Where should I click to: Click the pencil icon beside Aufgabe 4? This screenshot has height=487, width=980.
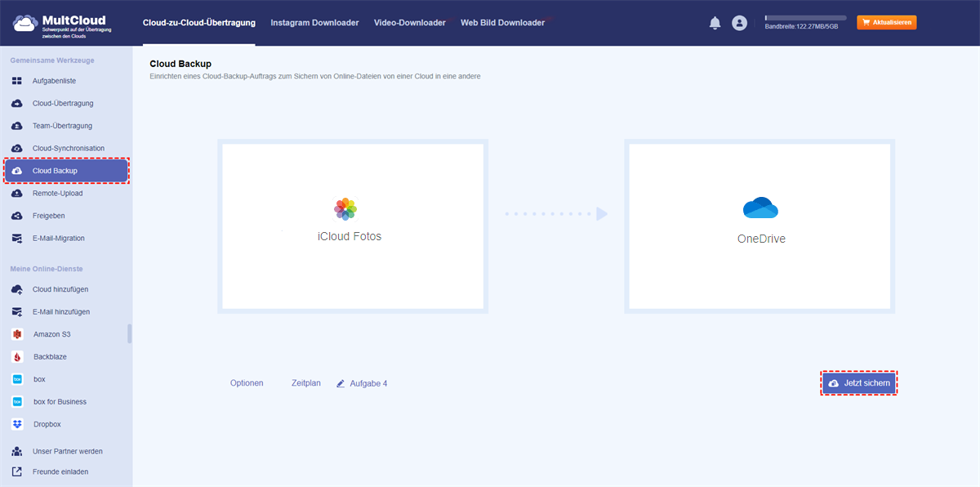pos(341,383)
